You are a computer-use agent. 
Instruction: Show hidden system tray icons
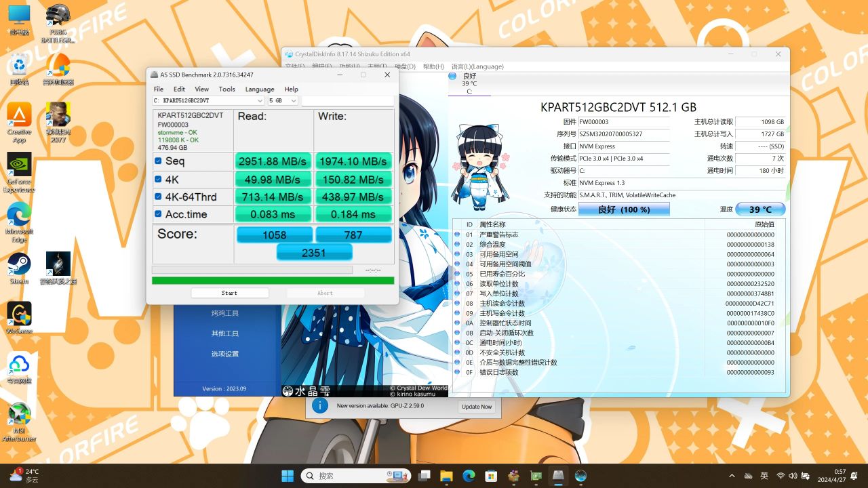[x=732, y=476]
